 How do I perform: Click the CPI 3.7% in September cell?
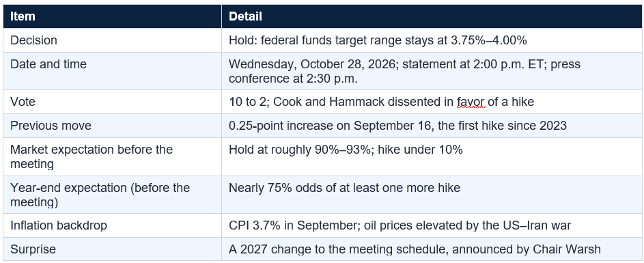point(431,225)
